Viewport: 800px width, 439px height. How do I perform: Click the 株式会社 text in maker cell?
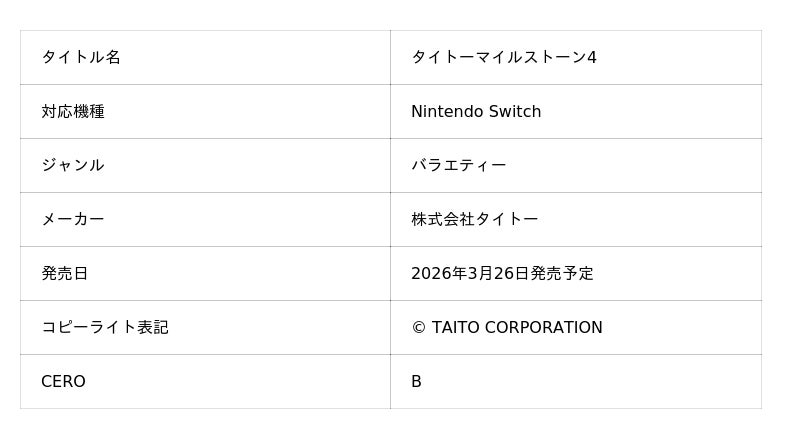[x=442, y=220]
